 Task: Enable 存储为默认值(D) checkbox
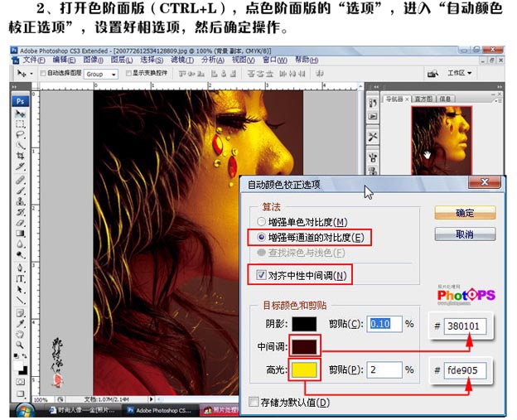[254, 402]
